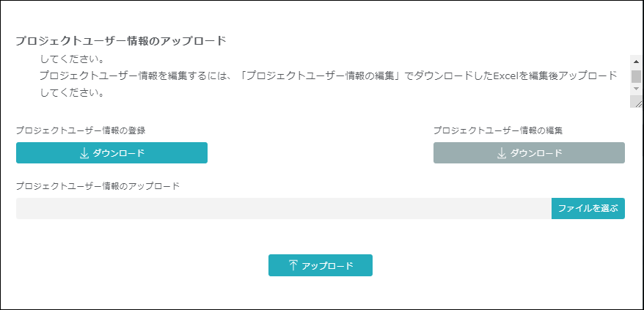Click the last してください。 line in the description
This screenshot has height=310, width=644.
pyautogui.click(x=72, y=93)
